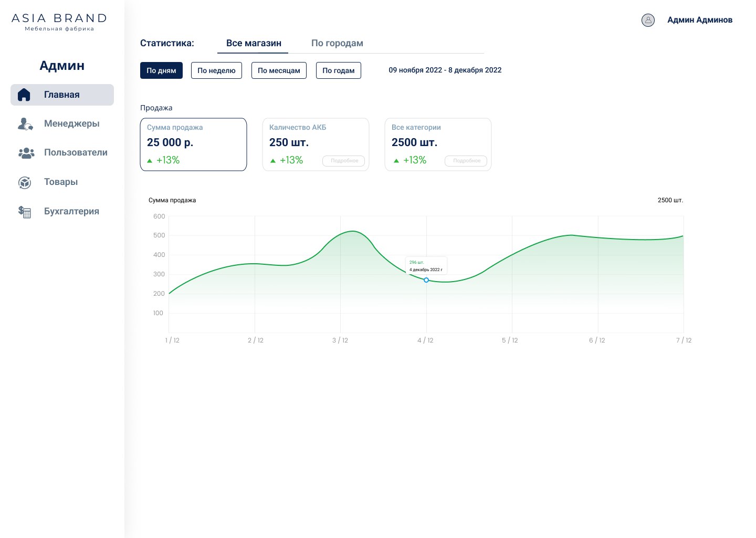Open Бухгалтерия via its dollar-calculator icon
Screen dimensions: 756x538
25,212
